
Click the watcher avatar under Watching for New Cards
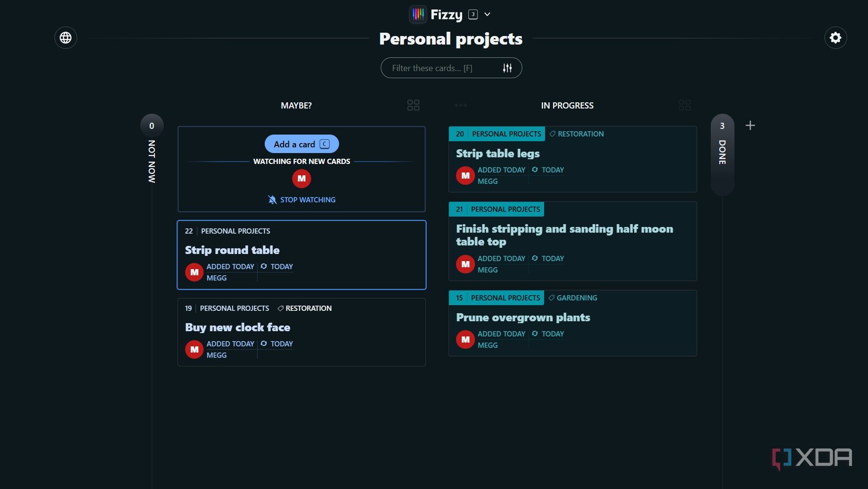pos(302,179)
